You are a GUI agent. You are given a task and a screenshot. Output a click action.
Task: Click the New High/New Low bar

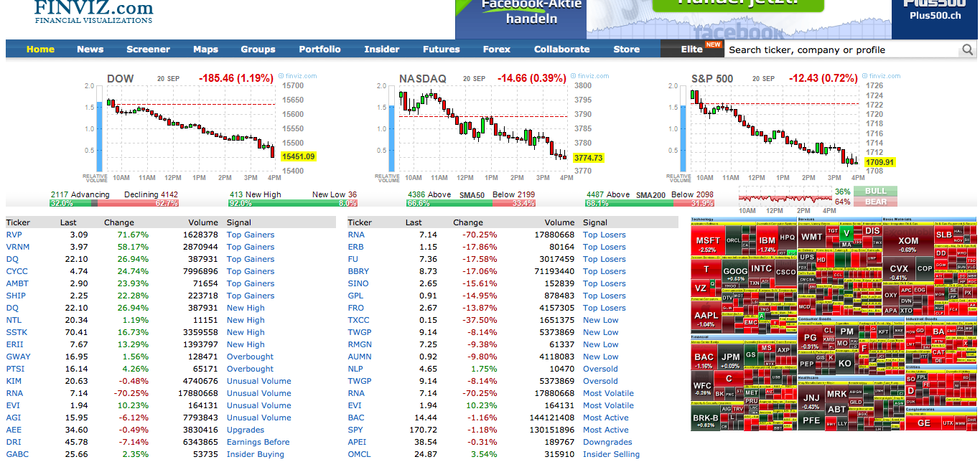[292, 204]
